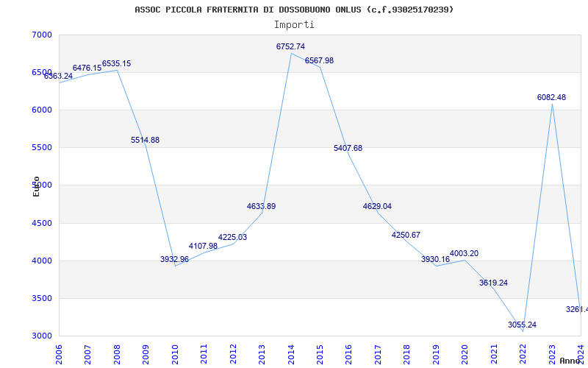Click the x-axis year 2016
588x368 pixels.
click(x=348, y=354)
